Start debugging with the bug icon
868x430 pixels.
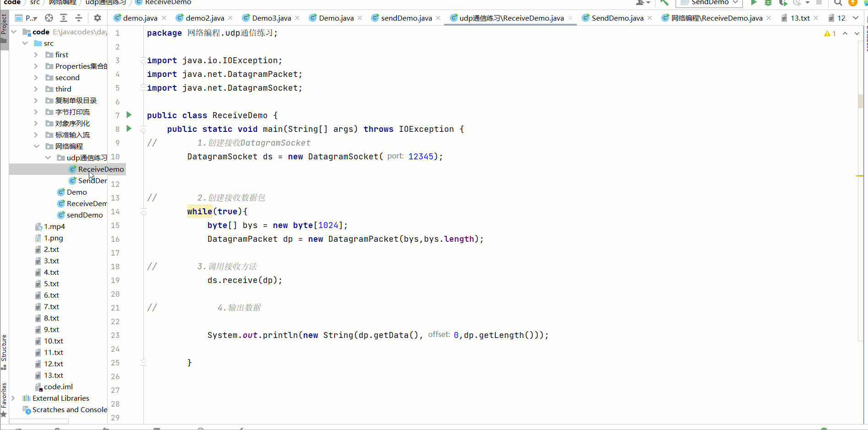[768, 2]
